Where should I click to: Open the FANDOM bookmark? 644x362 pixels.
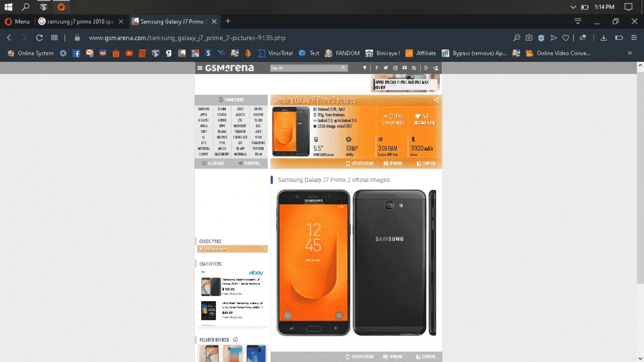[x=342, y=53]
